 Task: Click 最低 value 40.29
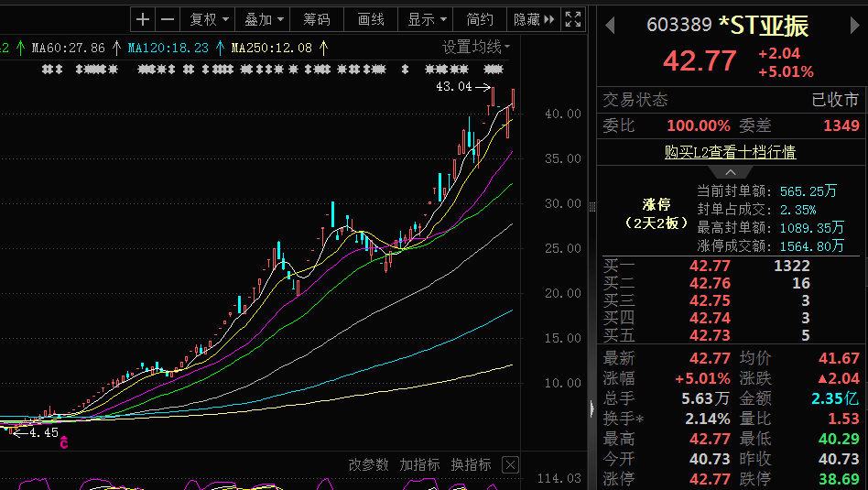coord(840,439)
